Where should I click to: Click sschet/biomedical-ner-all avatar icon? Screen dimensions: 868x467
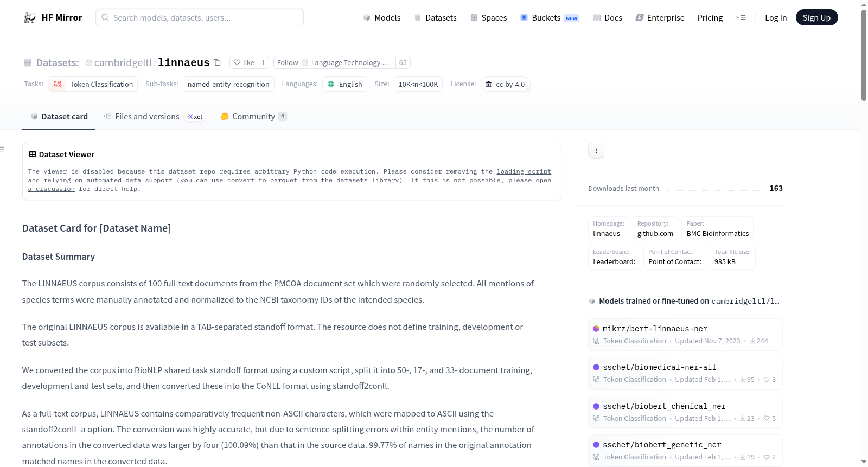tap(596, 367)
